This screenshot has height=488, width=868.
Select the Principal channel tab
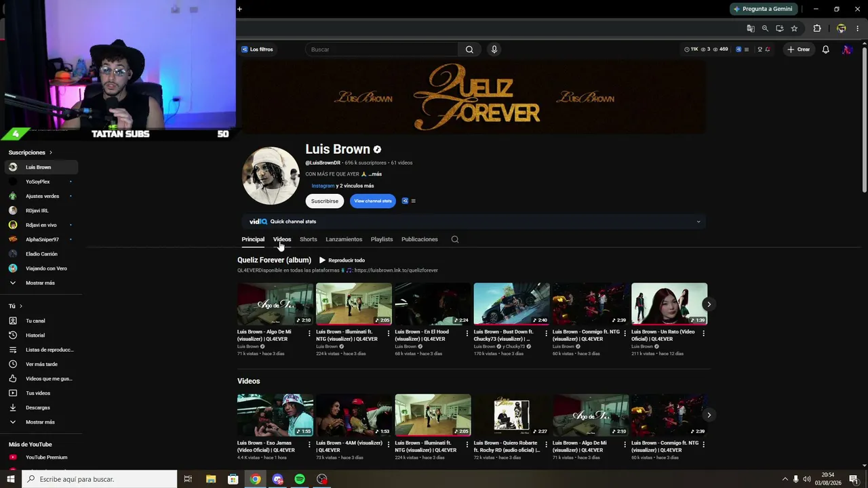[x=253, y=239]
